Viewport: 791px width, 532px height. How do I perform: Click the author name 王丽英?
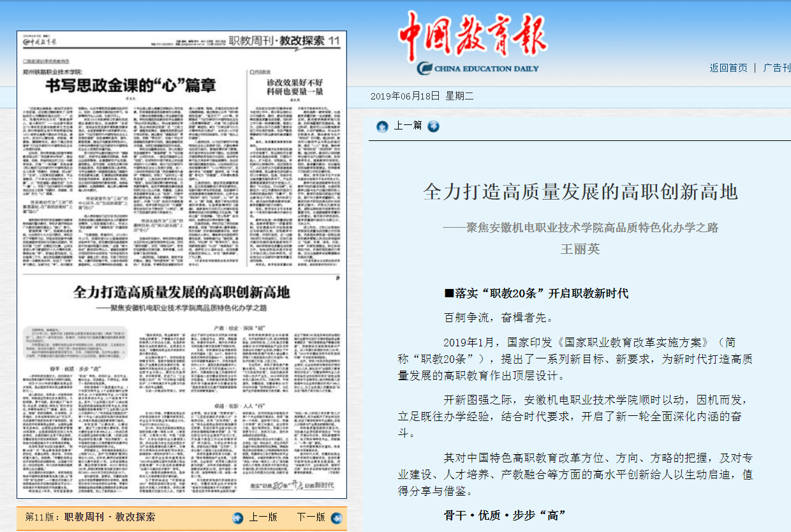click(x=580, y=249)
